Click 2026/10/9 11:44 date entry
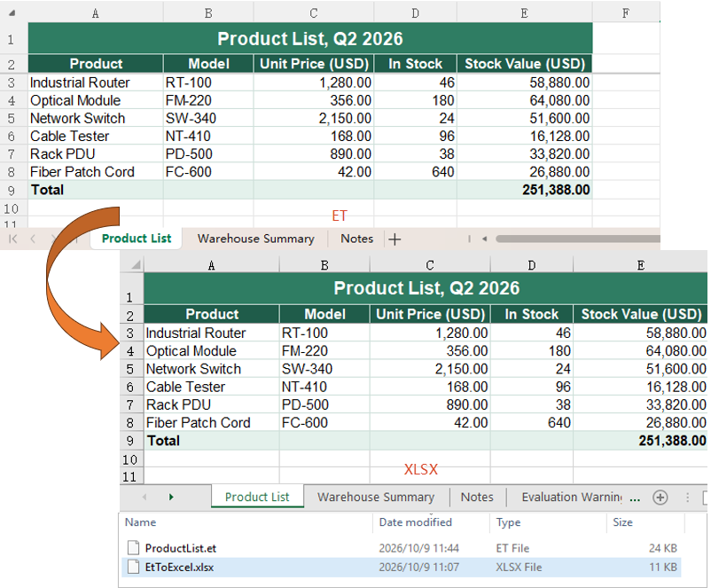The image size is (711, 588). [x=419, y=548]
